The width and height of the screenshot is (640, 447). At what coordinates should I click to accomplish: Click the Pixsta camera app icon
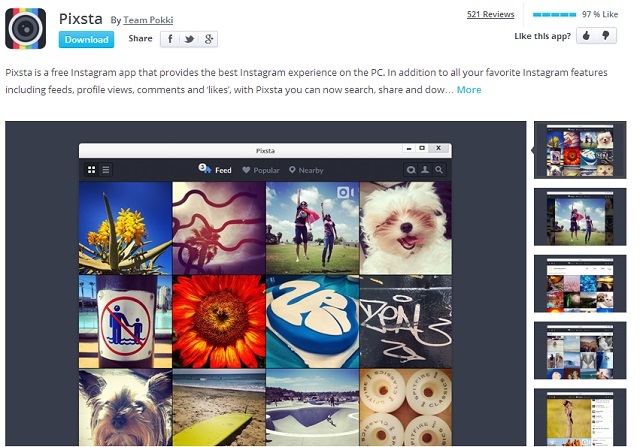[25, 29]
